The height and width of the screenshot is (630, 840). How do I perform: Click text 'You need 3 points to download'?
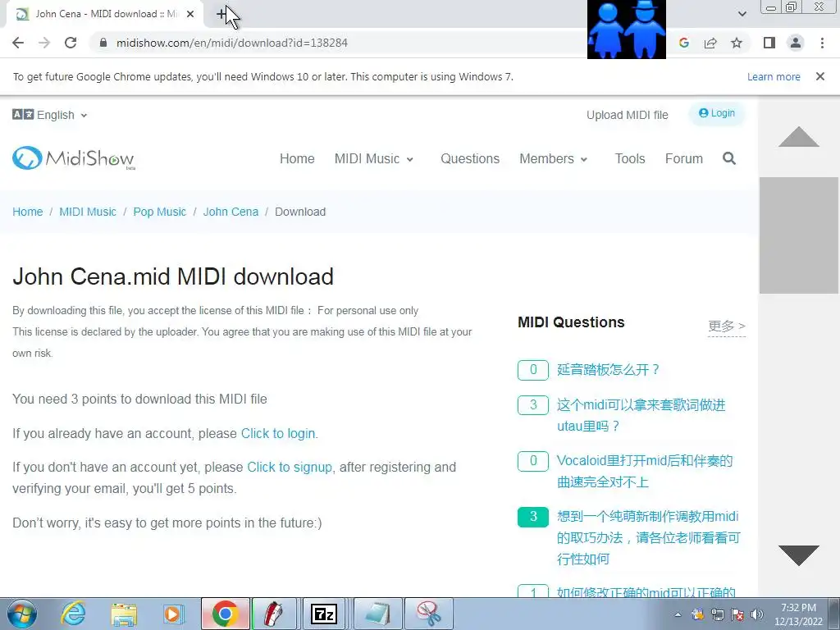(139, 399)
